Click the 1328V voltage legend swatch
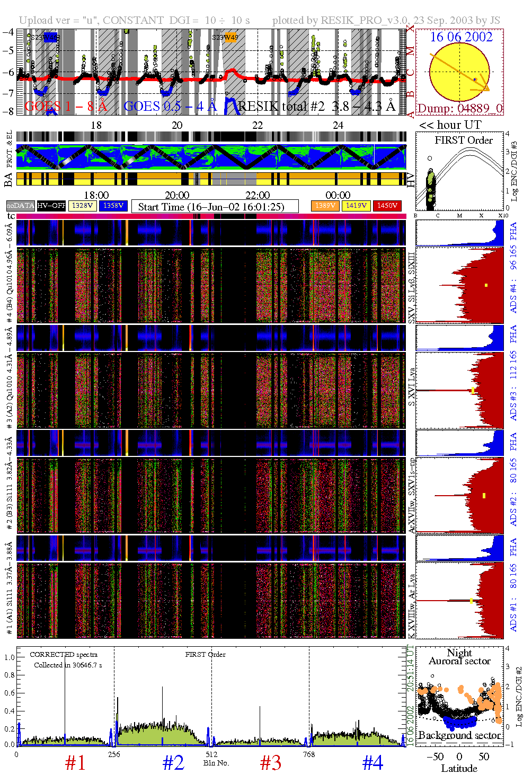The width and height of the screenshot is (532, 783). [83, 206]
